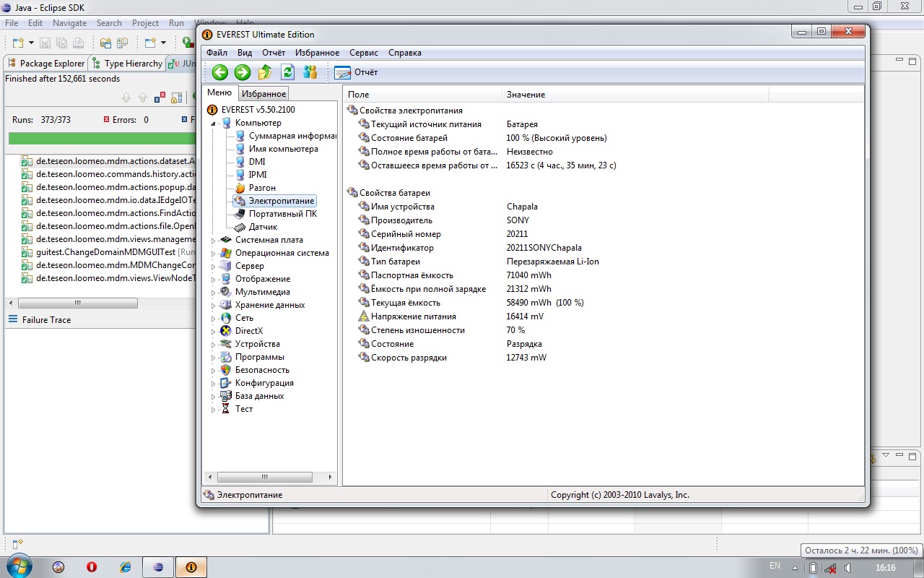Click the Устройства devices icon
Screen dimensions: 924x578
tap(226, 344)
